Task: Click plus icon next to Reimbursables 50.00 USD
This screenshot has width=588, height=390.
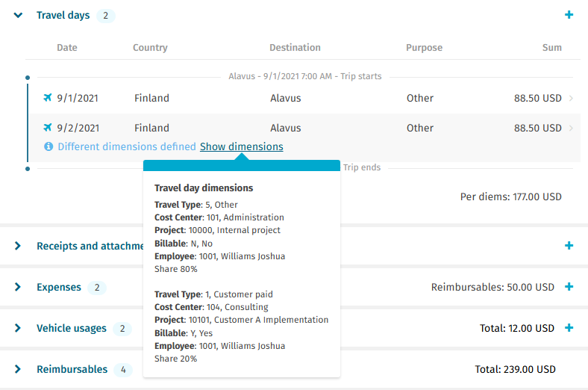Action: click(x=569, y=287)
